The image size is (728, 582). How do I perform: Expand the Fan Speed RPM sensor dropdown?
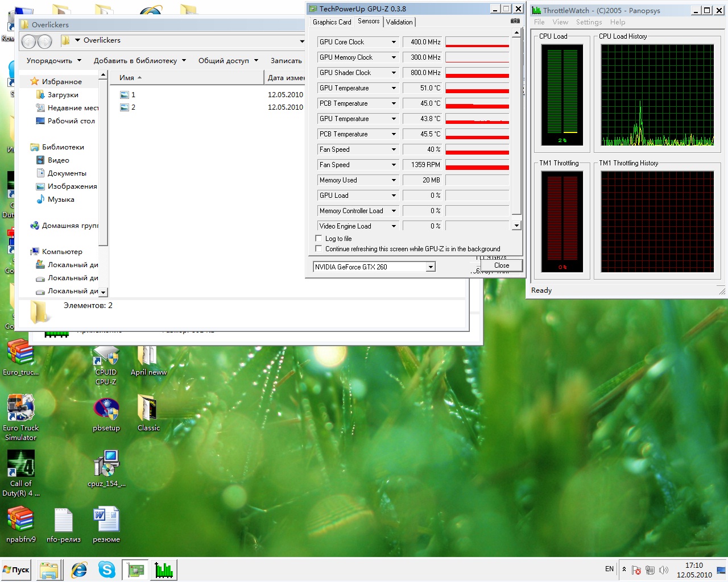394,165
